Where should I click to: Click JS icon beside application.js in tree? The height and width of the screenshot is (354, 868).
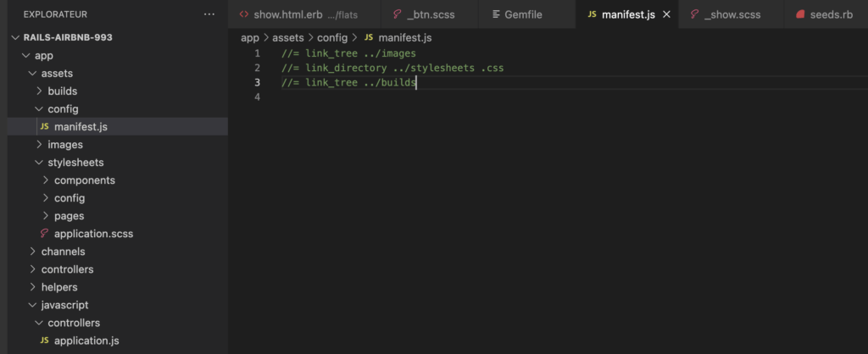pos(45,340)
